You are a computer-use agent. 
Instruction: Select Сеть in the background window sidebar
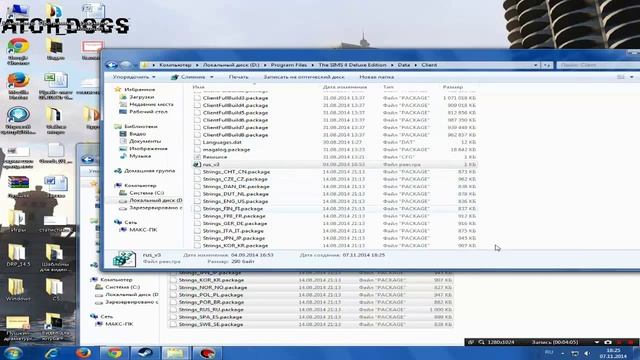click(106, 316)
